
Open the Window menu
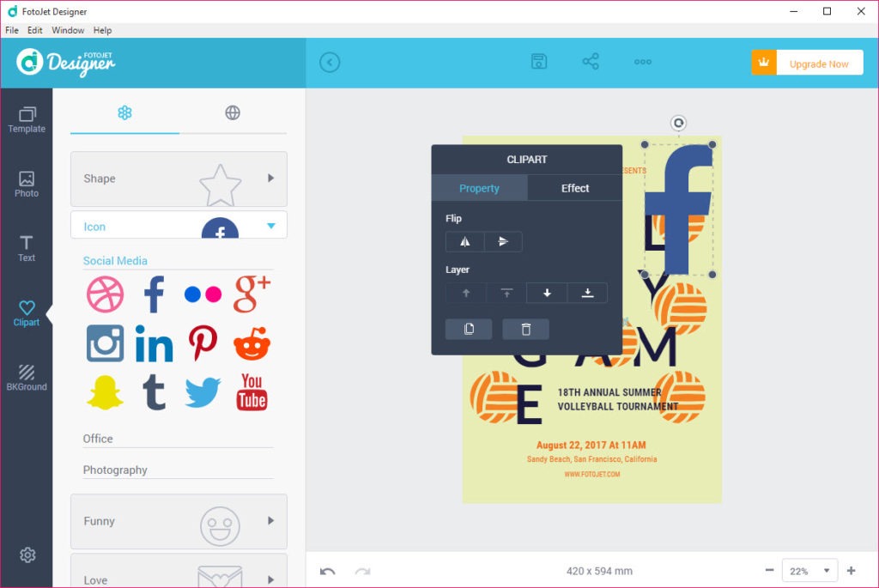[68, 30]
